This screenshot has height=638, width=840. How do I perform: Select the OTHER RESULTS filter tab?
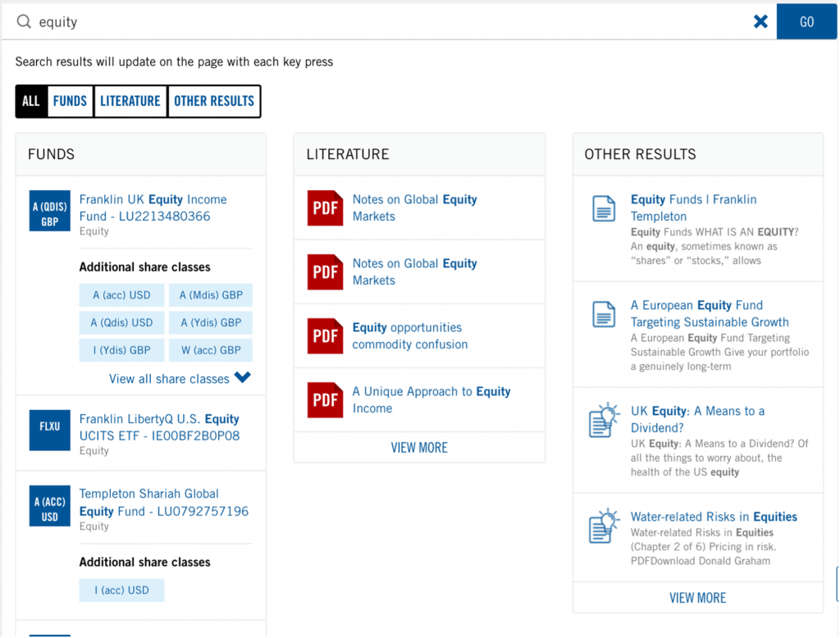(x=214, y=101)
